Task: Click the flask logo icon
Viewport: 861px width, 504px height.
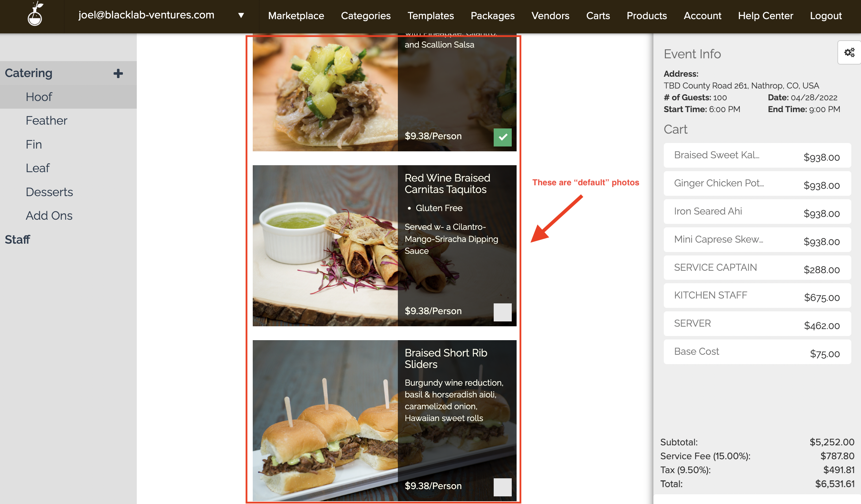Action: [x=35, y=15]
